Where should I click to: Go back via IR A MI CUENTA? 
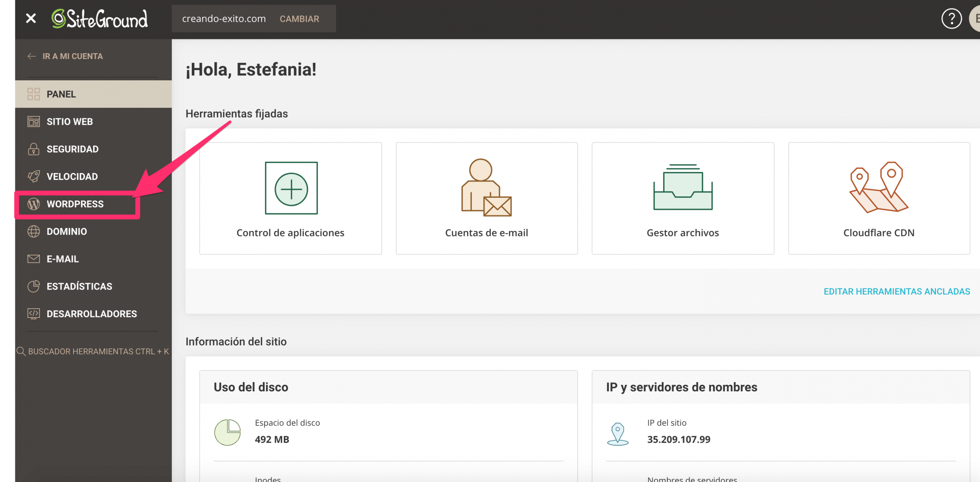(73, 56)
